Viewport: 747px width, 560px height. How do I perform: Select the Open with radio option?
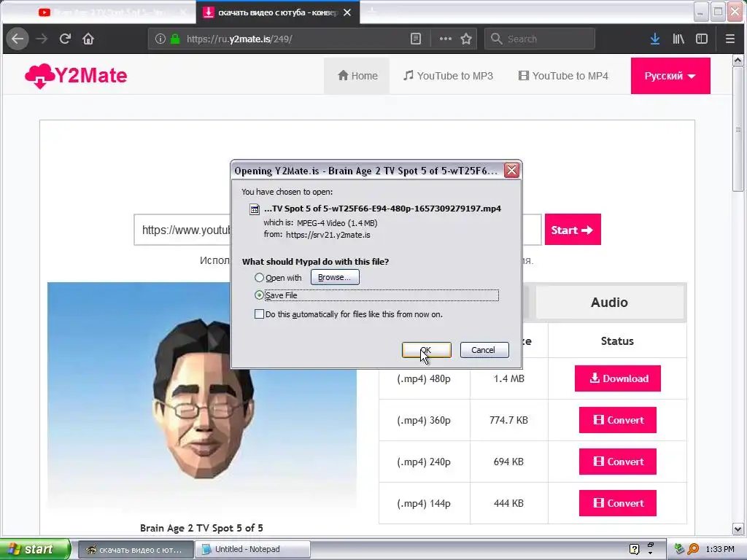[x=259, y=278]
